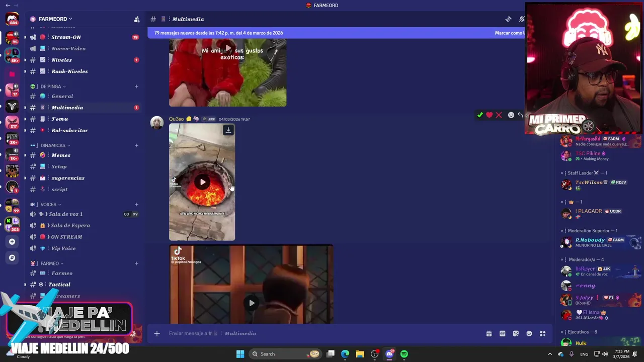Create a channel in DE PINGA category
Screen dimensions: 644x362
coord(136,86)
